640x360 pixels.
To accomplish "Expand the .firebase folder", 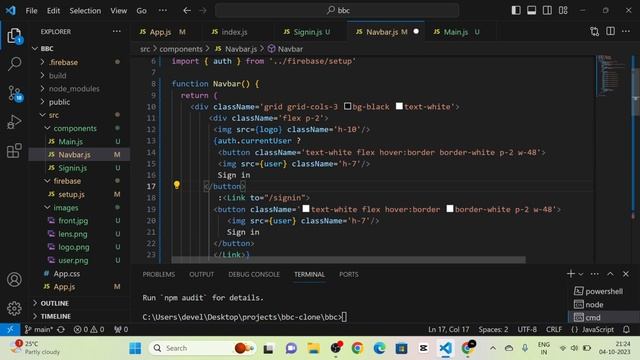I will 79,62.
